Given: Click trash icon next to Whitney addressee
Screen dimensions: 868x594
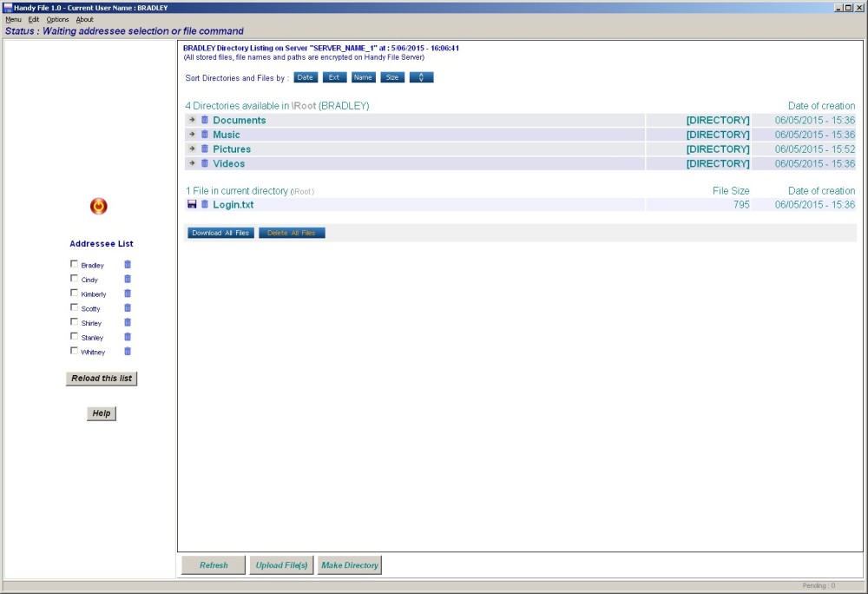Looking at the screenshot, I should tap(128, 351).
